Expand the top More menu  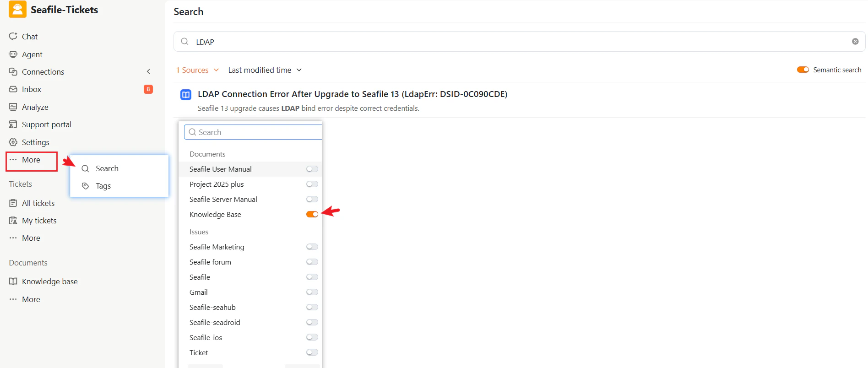[31, 160]
